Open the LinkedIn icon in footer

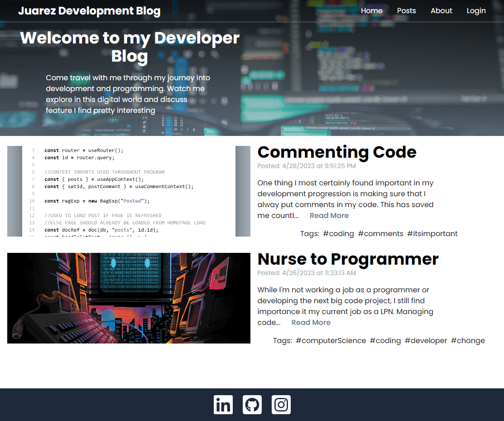[223, 405]
